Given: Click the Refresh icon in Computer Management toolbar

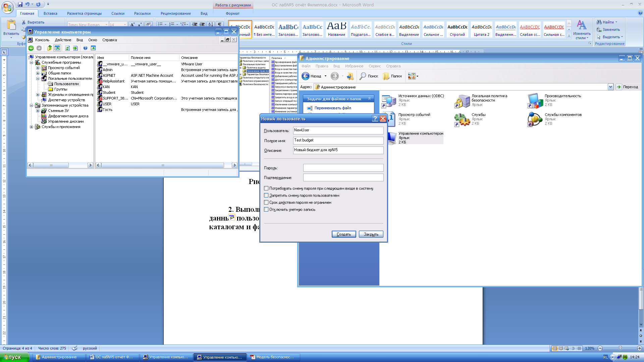Looking at the screenshot, I should 67,48.
